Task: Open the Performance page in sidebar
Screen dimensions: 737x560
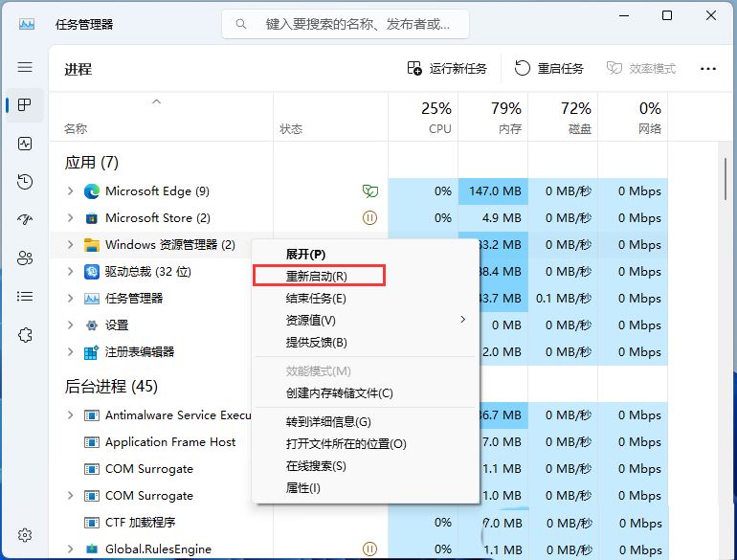Action: tap(25, 144)
